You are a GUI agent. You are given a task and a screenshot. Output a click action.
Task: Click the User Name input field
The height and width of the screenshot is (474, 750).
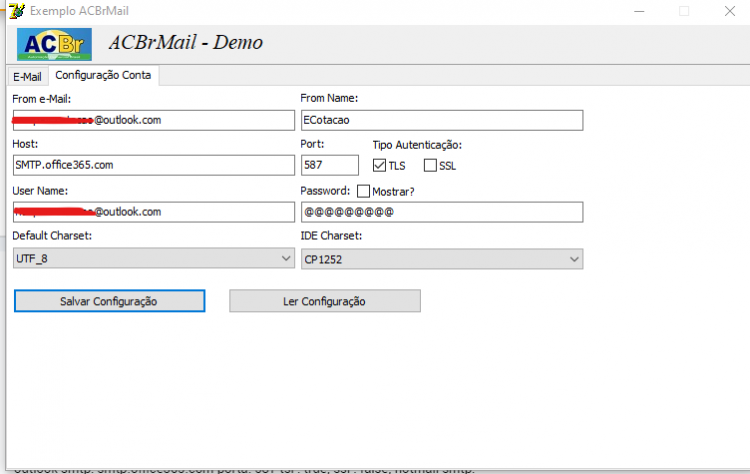coord(154,212)
